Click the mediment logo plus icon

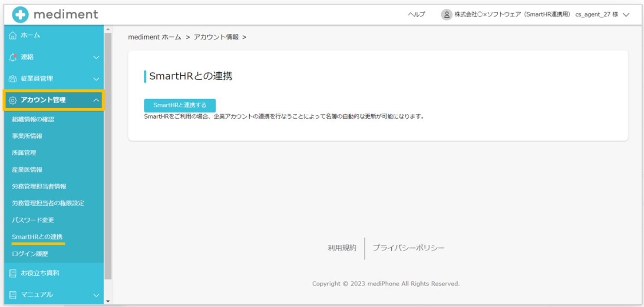tap(20, 15)
